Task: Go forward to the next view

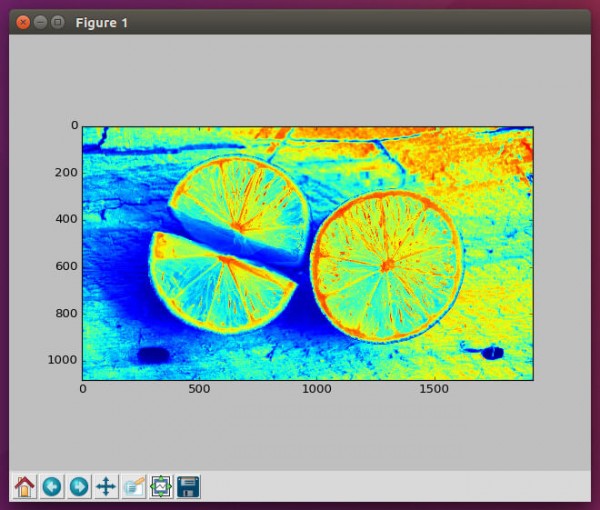Action: pos(79,487)
